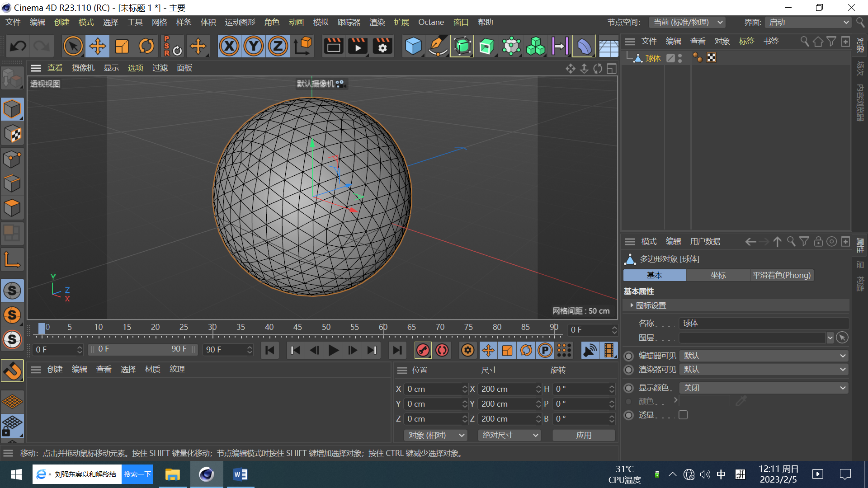Toggle parameter (P) keyframe recording
This screenshot has width=868, height=488.
click(545, 350)
